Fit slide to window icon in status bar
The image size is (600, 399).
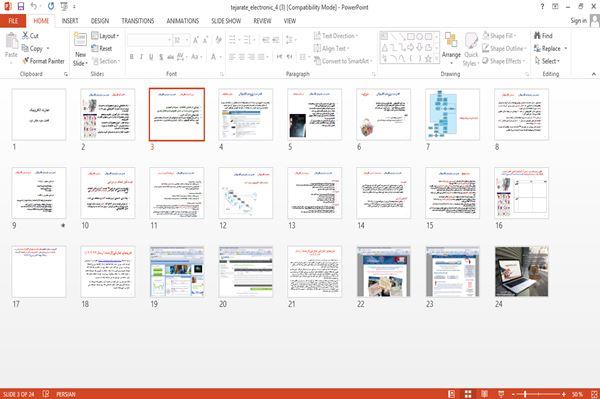594,394
